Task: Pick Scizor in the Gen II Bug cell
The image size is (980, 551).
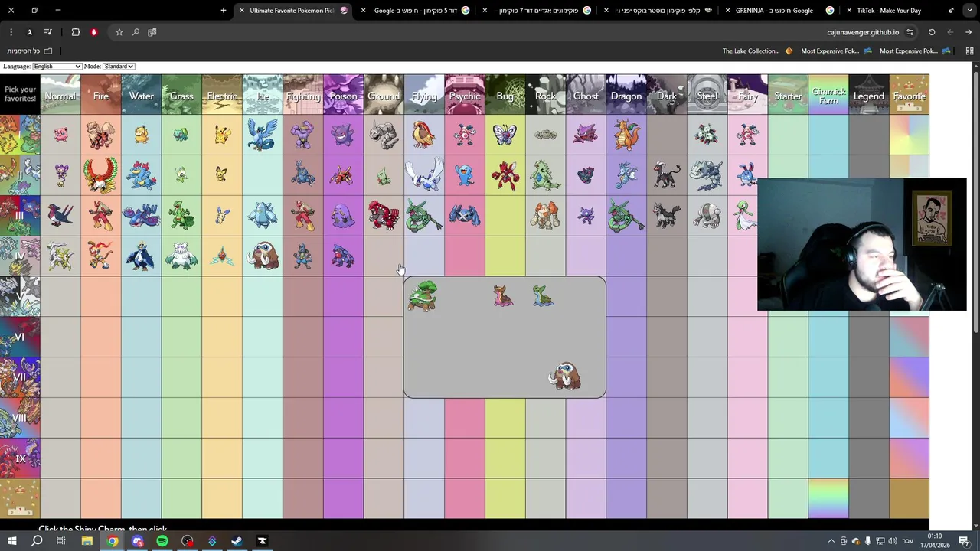Action: [505, 175]
